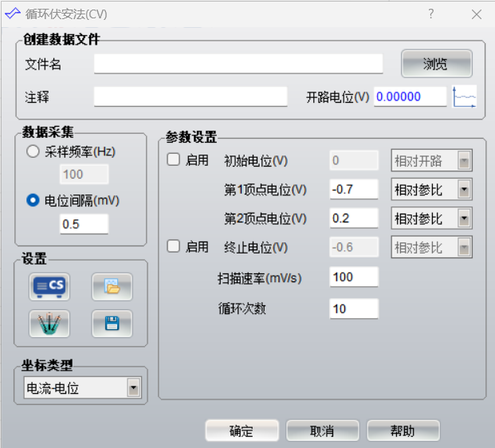Click the 采样频率 value field showing 100
This screenshot has width=495, height=448.
pos(84,175)
